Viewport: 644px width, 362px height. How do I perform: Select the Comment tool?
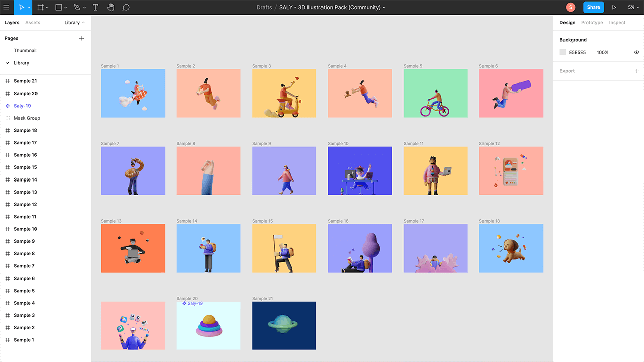click(x=126, y=7)
